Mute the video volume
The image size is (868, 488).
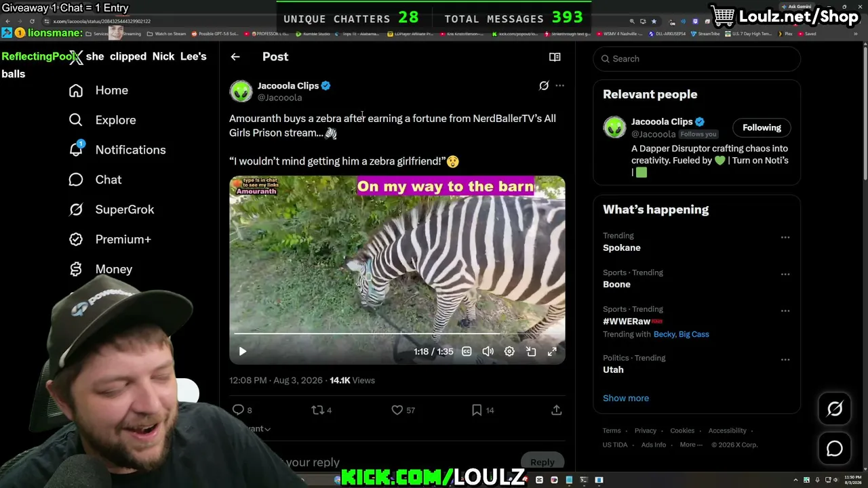click(x=488, y=351)
